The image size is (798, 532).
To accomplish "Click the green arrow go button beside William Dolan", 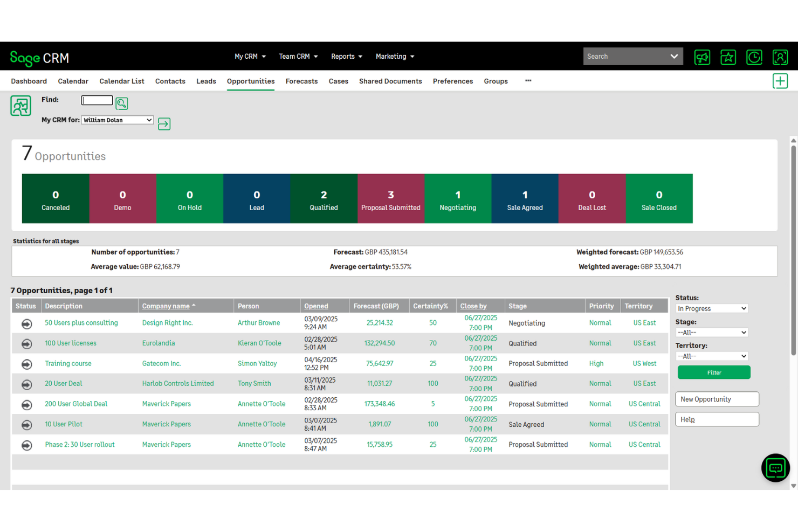I will (x=164, y=124).
